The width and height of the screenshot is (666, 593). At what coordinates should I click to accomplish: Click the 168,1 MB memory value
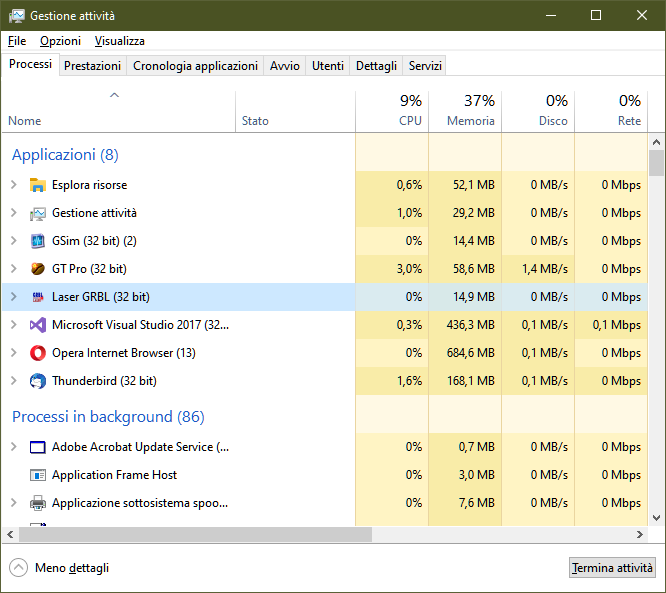[471, 381]
